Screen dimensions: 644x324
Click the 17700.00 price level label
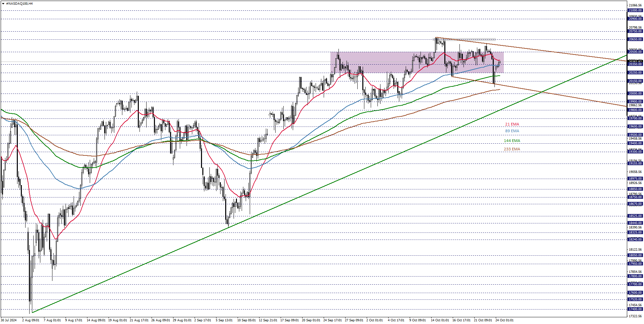[635, 284]
